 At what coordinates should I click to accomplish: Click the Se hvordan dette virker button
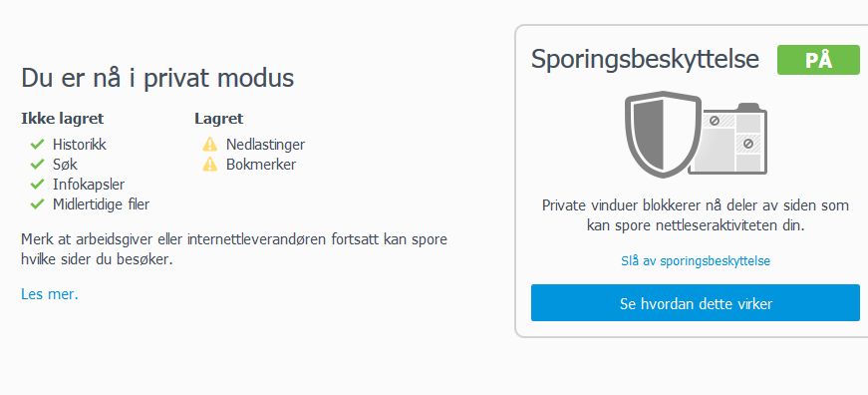point(696,303)
